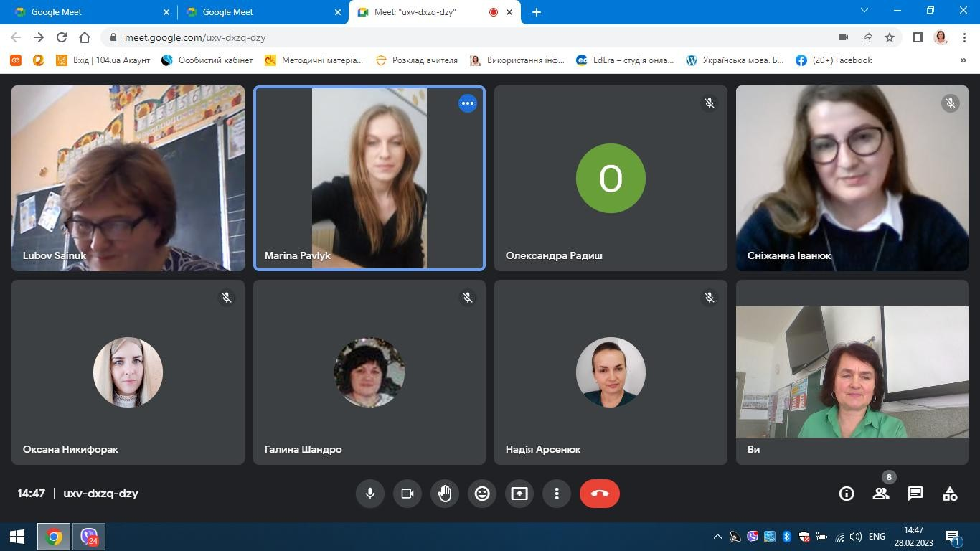Viewport: 980px width, 551px height.
Task: Select Lubov Sainuk's video tile
Action: tap(128, 179)
